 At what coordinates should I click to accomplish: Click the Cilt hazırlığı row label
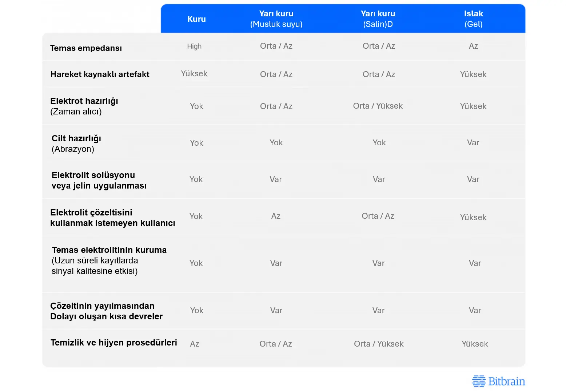click(76, 144)
